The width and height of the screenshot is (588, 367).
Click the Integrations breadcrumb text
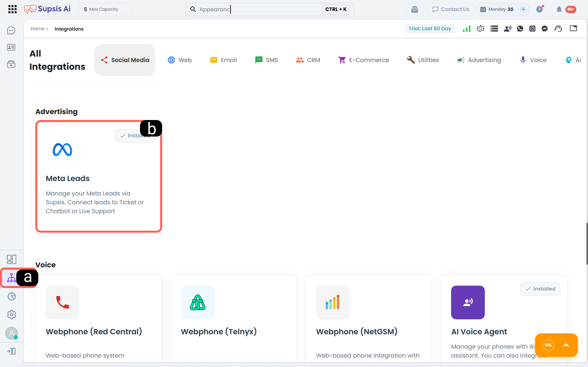(x=69, y=29)
